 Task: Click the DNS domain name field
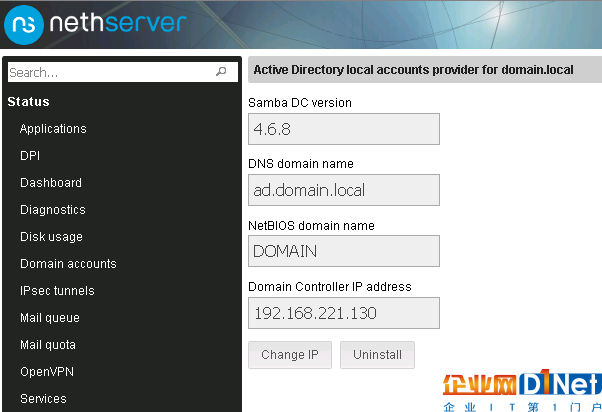point(344,190)
